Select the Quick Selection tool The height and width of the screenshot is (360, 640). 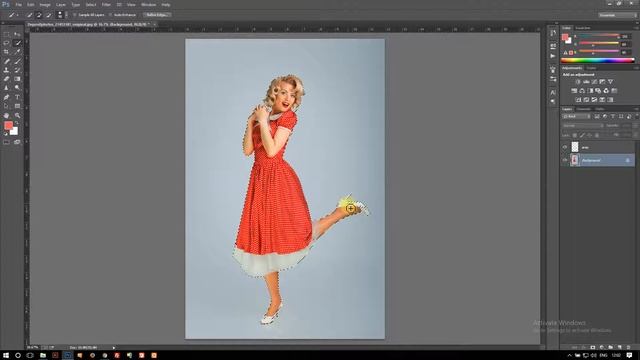(17, 43)
